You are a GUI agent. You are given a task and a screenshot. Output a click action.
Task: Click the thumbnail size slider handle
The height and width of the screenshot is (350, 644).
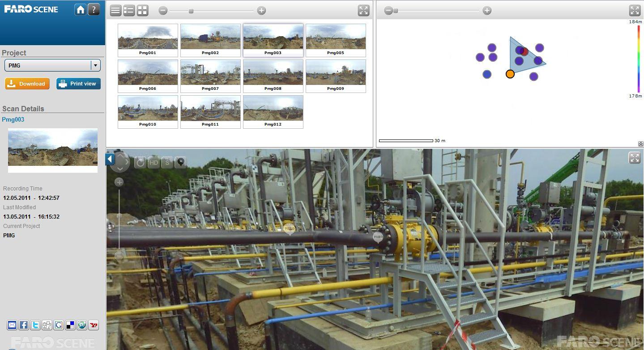(191, 11)
